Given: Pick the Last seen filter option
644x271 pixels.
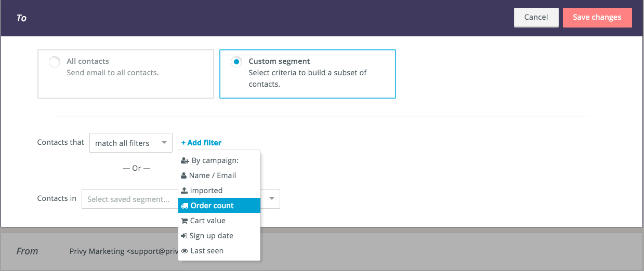Looking at the screenshot, I should pyautogui.click(x=219, y=251).
